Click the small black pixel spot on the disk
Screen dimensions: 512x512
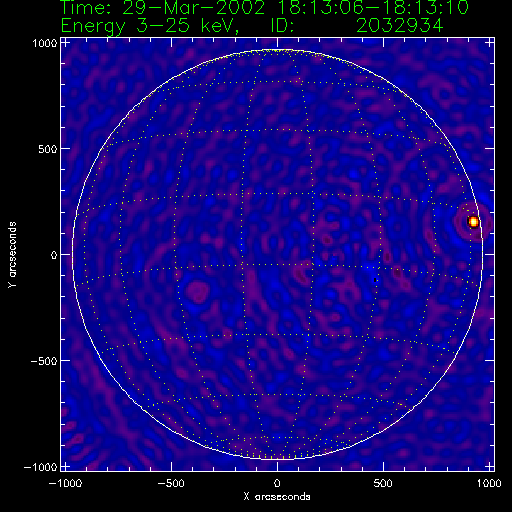pyautogui.click(x=375, y=280)
